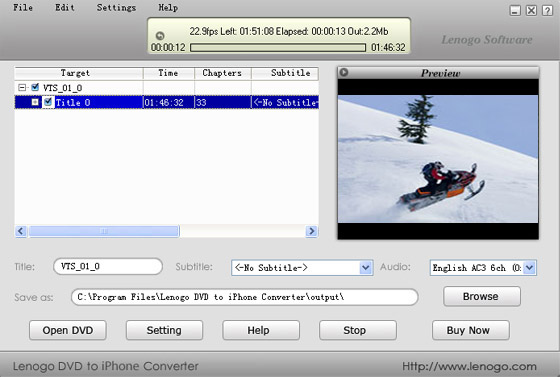Image resolution: width=560 pixels, height=377 pixels.
Task: Close the converter with the X icon
Action: [531, 10]
